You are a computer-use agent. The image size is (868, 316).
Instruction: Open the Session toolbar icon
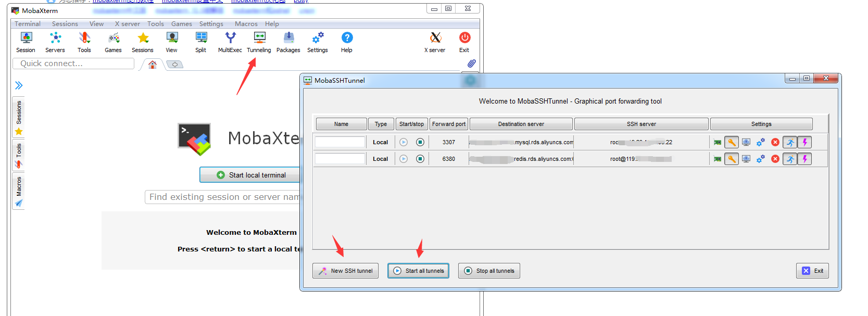pos(26,42)
